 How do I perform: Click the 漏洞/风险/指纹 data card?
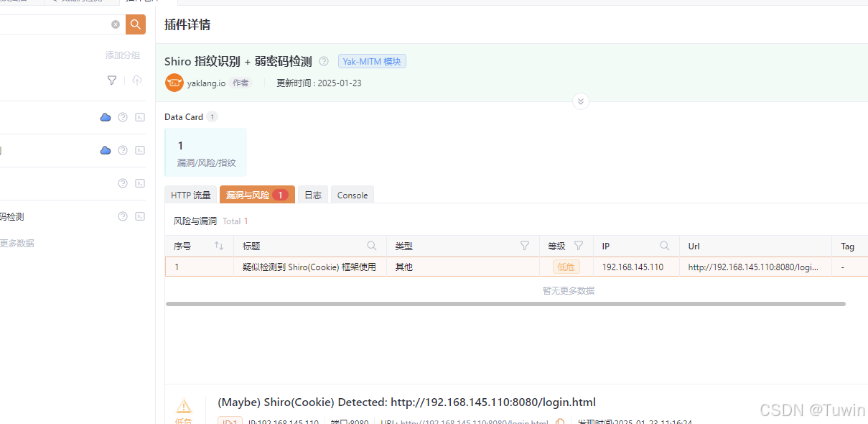click(206, 152)
